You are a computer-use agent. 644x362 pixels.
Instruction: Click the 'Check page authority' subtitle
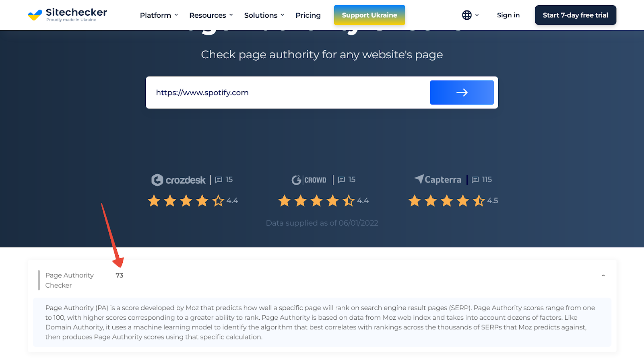(x=322, y=55)
